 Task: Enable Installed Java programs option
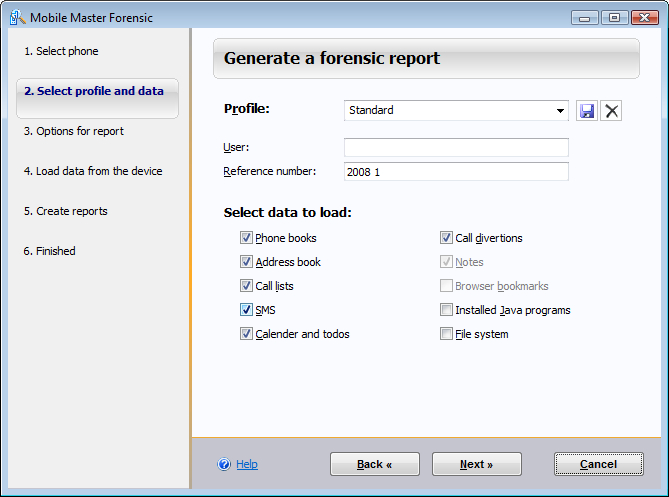tap(447, 310)
